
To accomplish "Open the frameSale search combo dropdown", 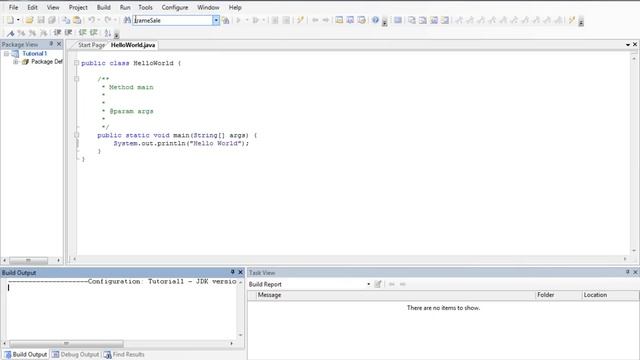I will tap(216, 20).
